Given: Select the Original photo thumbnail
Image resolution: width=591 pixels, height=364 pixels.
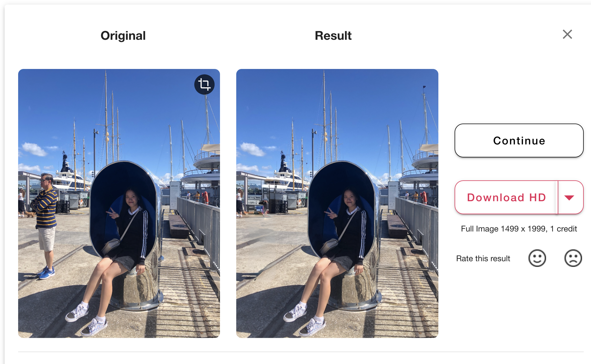Looking at the screenshot, I should point(119,203).
